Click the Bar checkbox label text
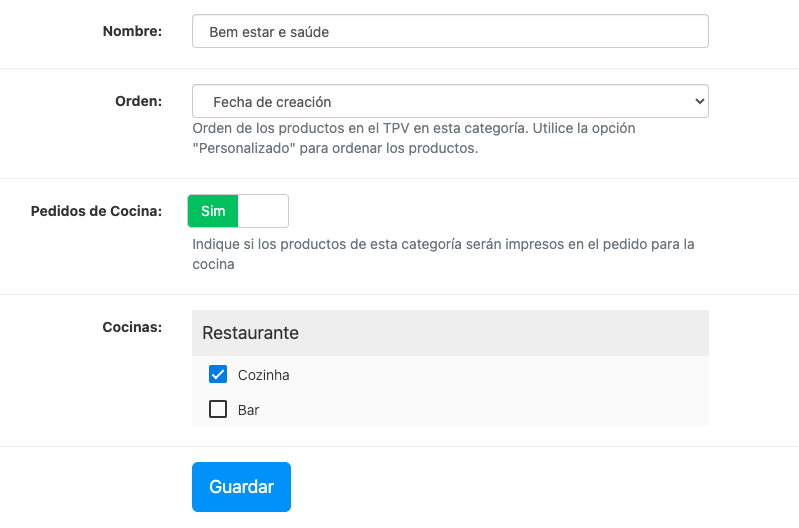 pos(249,410)
